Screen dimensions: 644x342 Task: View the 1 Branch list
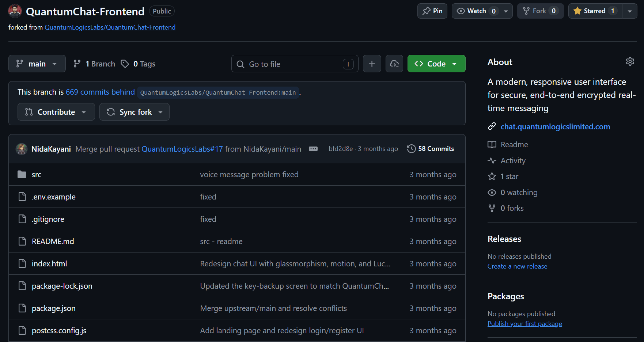click(x=94, y=64)
